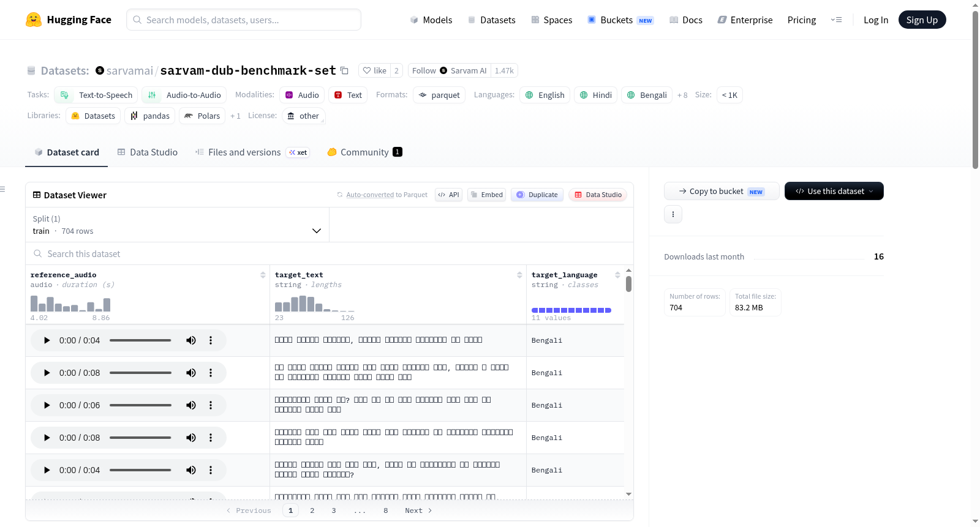This screenshot has height=527, width=980.
Task: Click Copy to bucket
Action: point(722,191)
